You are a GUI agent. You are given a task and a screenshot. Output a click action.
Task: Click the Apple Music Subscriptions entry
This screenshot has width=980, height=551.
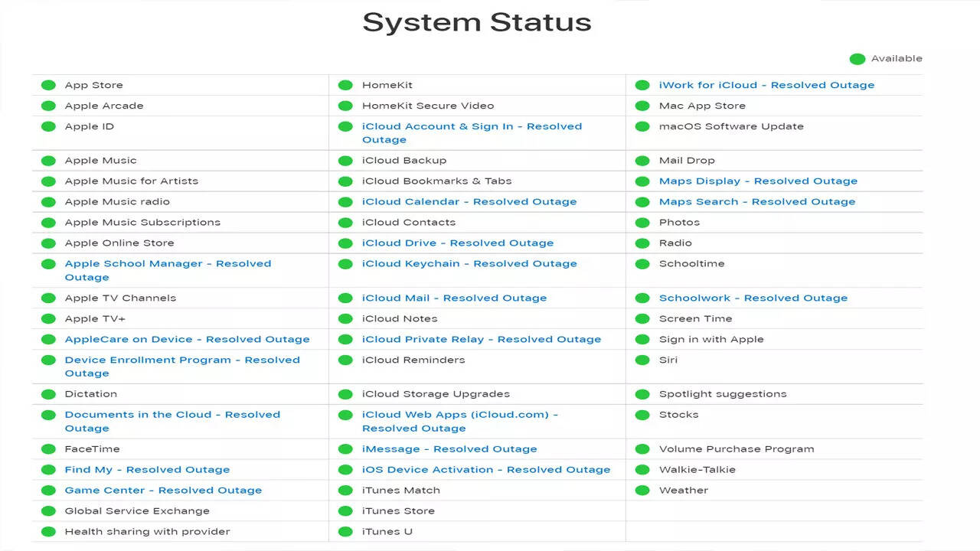[142, 223]
